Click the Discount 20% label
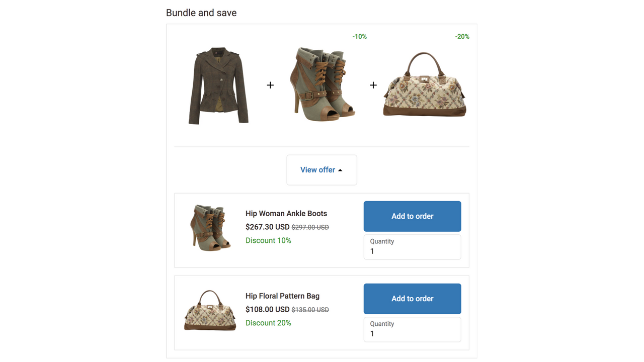 (268, 323)
